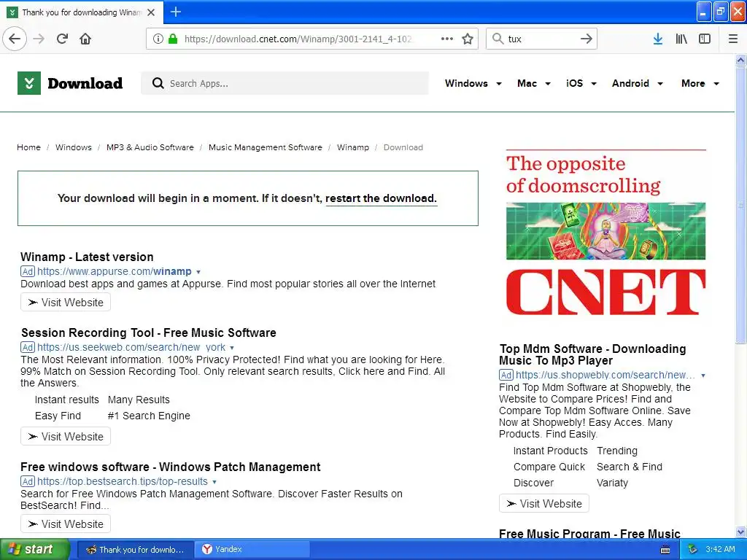Open Winamp - Latest version ad title
The height and width of the screenshot is (560, 747).
click(x=87, y=257)
